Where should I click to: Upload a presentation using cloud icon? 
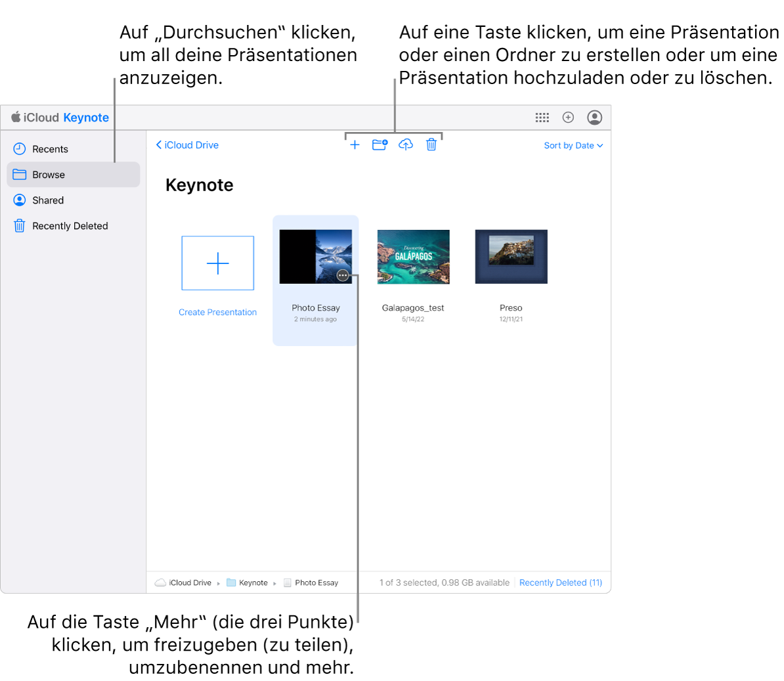point(406,145)
